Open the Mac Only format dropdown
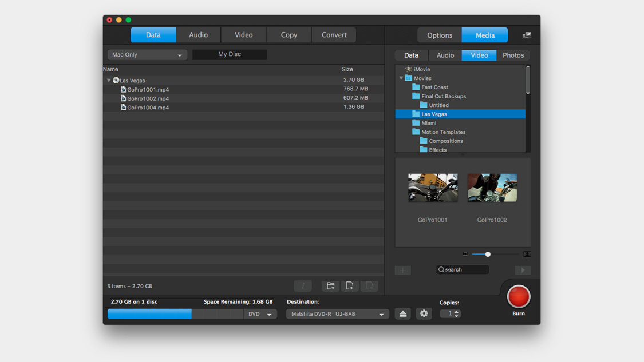This screenshot has height=362, width=644. pos(147,54)
